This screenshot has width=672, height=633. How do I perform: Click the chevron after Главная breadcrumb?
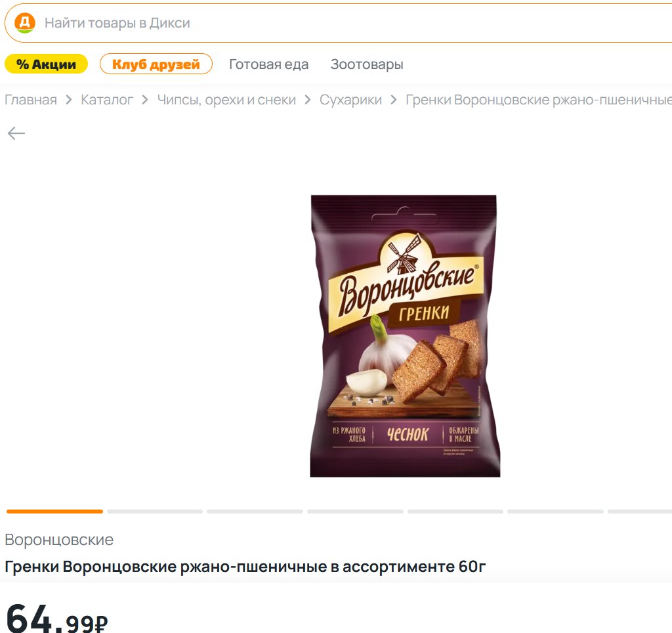[68, 100]
